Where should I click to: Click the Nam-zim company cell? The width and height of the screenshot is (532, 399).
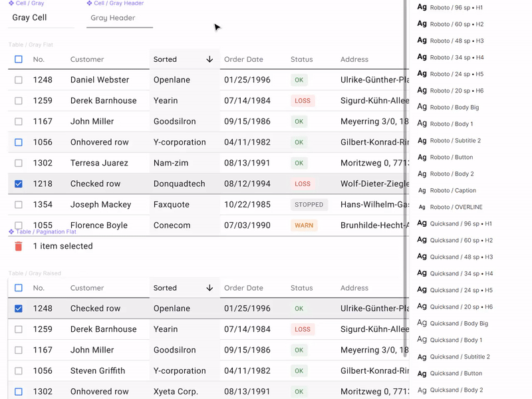171,163
